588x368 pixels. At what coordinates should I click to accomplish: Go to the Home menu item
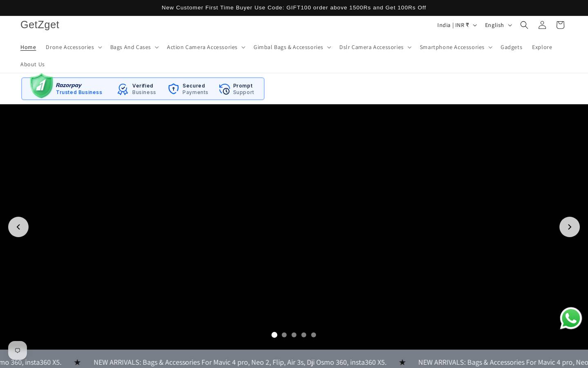tap(28, 47)
